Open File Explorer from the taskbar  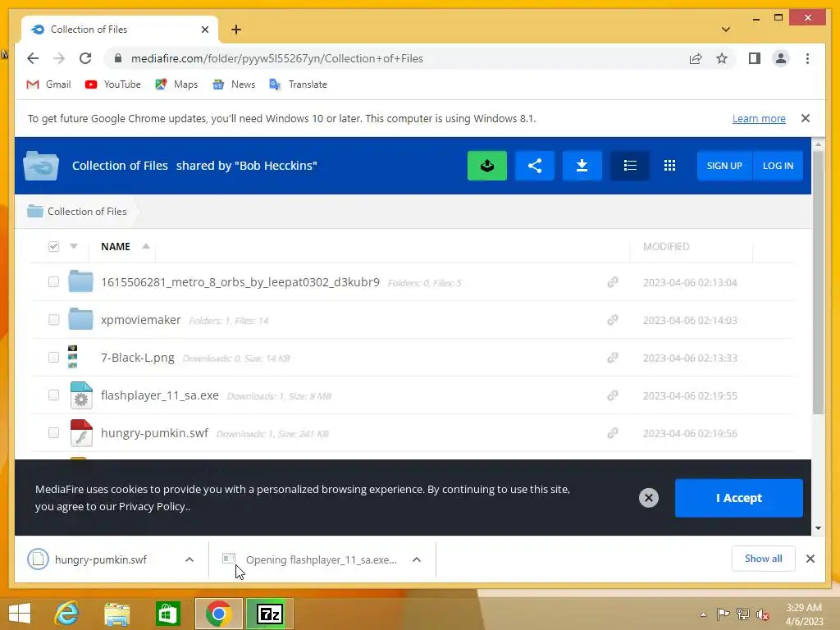pyautogui.click(x=116, y=614)
